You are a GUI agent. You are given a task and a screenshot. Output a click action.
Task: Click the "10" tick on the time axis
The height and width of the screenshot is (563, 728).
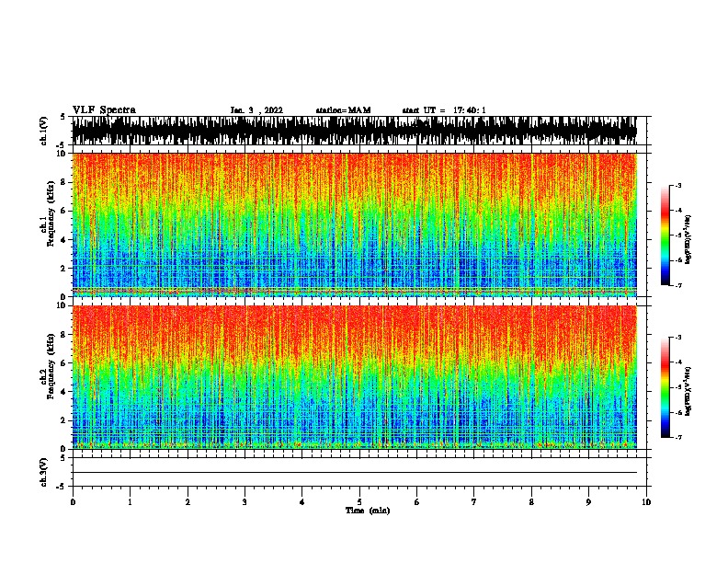(646, 502)
